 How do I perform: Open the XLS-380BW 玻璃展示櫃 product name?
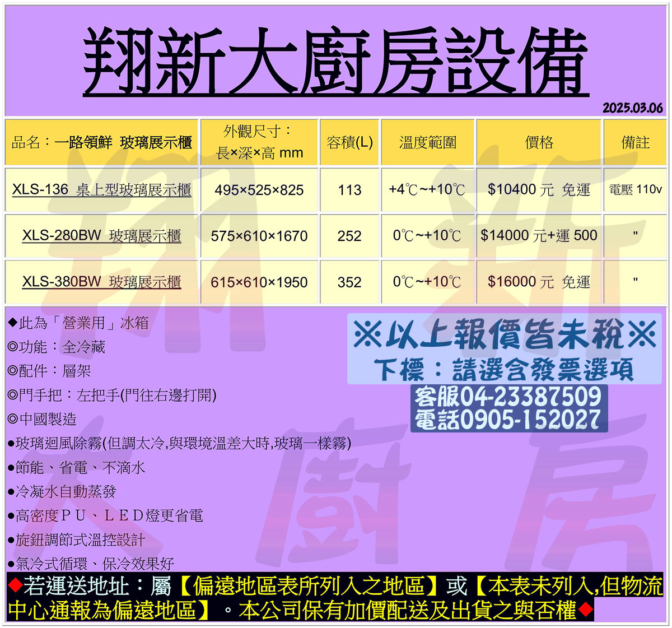click(102, 282)
